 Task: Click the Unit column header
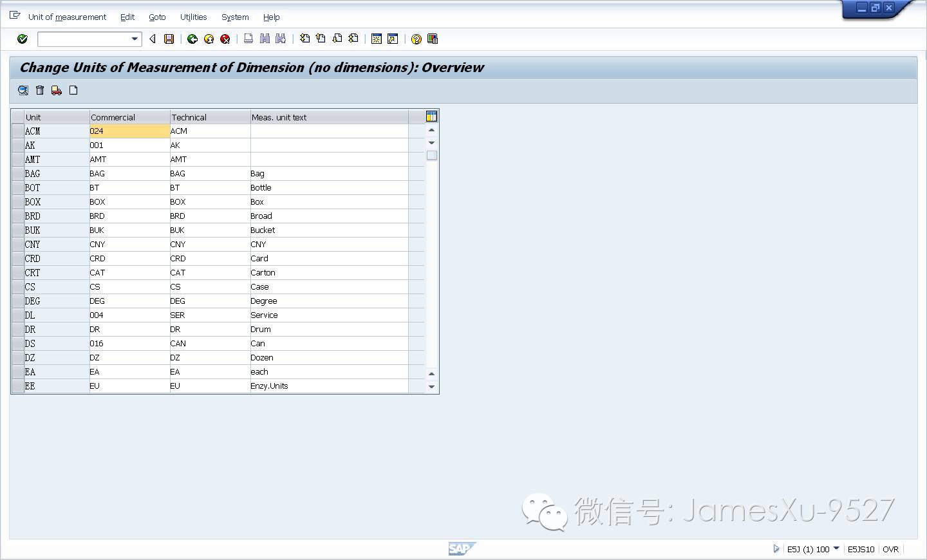[57, 117]
